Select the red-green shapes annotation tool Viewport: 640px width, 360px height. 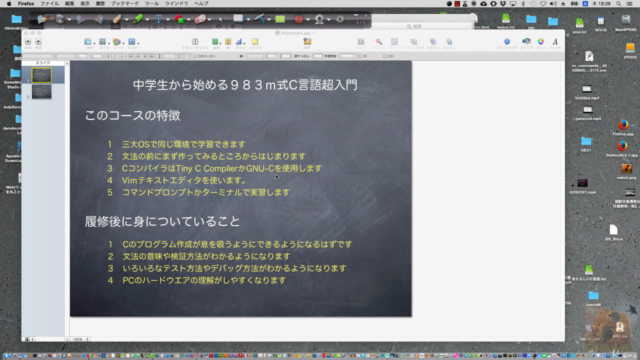pos(179,19)
